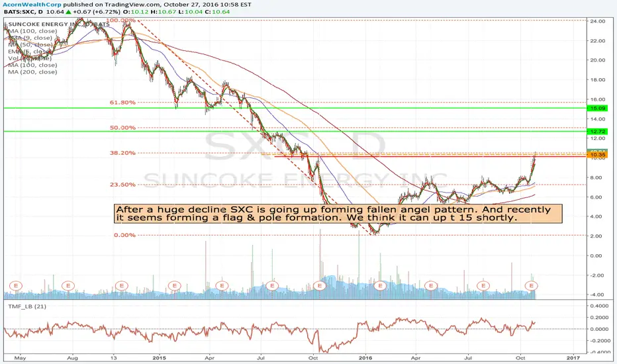
Task: Click the earnings E marker nearest Aug 2014
Action: (x=68, y=285)
